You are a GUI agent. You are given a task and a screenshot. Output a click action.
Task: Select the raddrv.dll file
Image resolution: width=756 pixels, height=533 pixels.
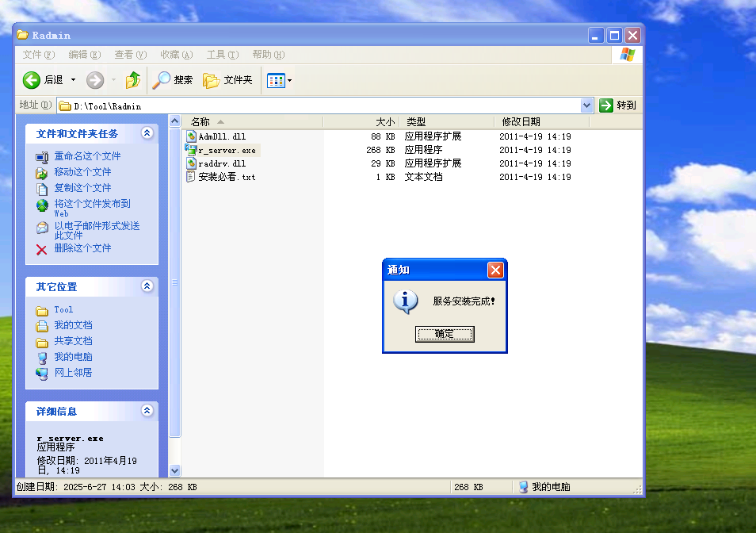tap(222, 164)
